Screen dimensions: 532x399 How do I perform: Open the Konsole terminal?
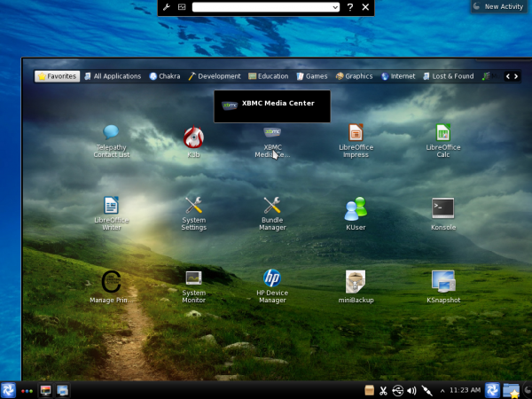443,214
